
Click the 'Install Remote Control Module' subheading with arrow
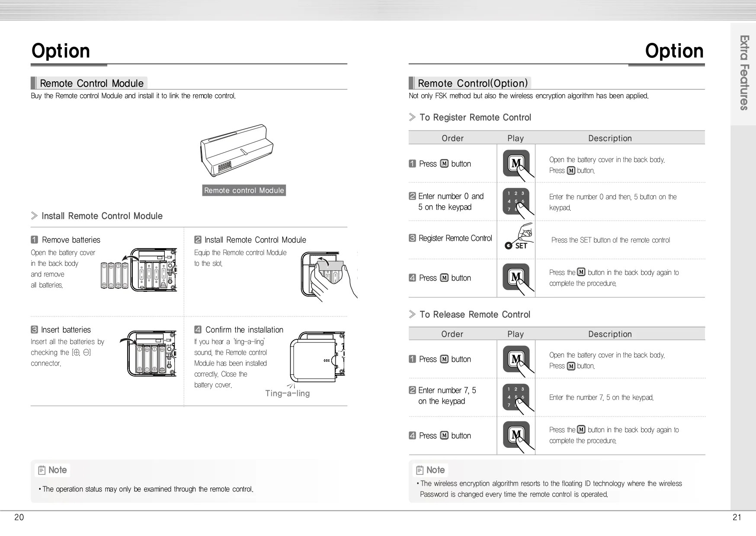pyautogui.click(x=97, y=216)
